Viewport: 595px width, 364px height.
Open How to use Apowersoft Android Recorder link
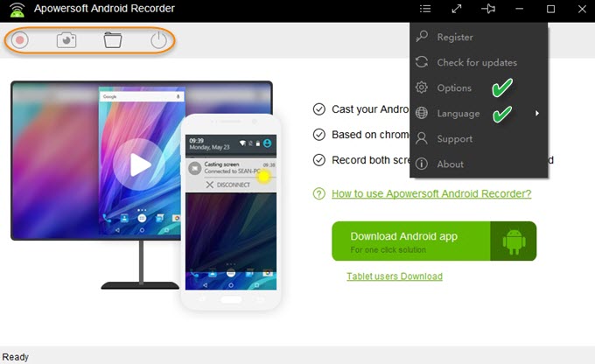point(431,193)
